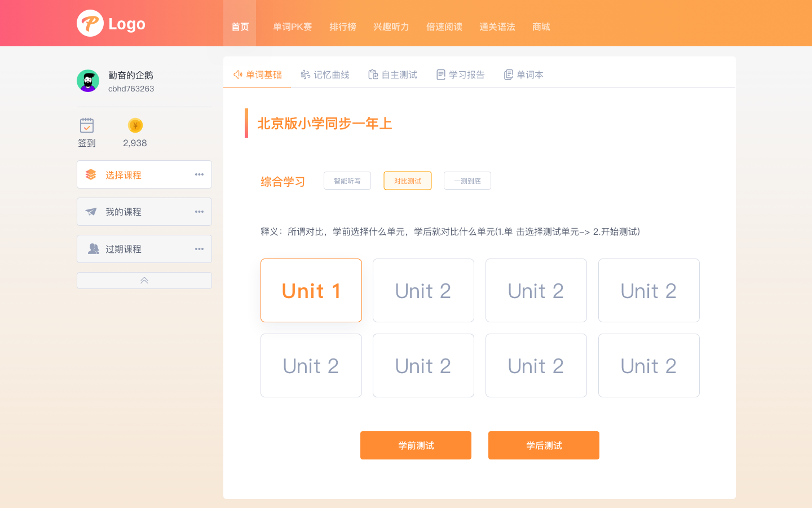Choose the 对比测试 mode option
Image resolution: width=812 pixels, height=508 pixels.
pyautogui.click(x=408, y=181)
